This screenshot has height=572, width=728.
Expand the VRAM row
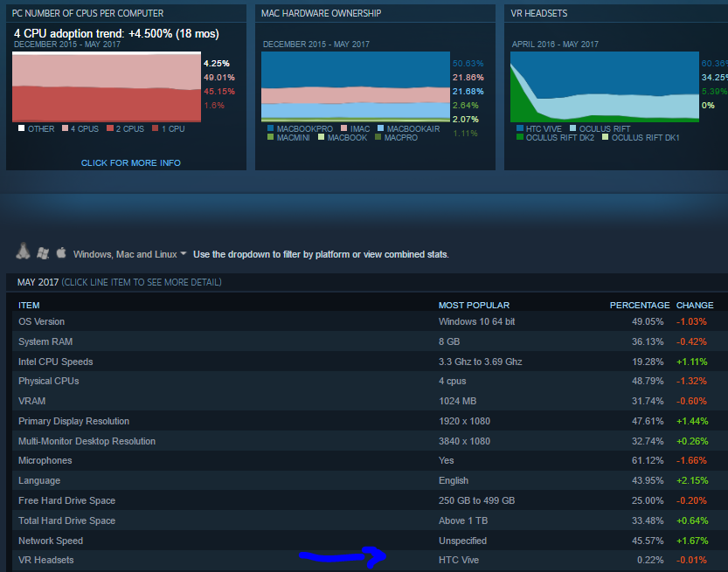tap(370, 401)
